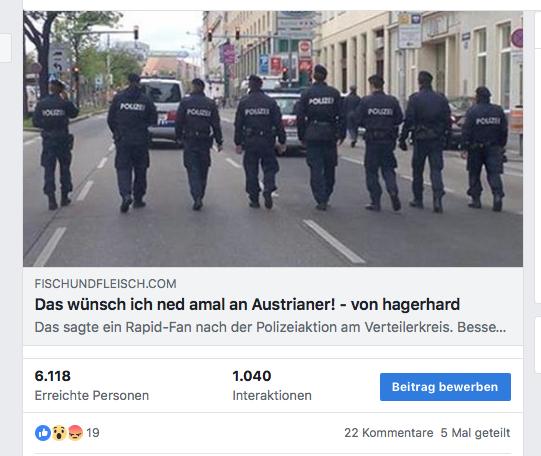Click the 6.118 reach number

(52, 376)
